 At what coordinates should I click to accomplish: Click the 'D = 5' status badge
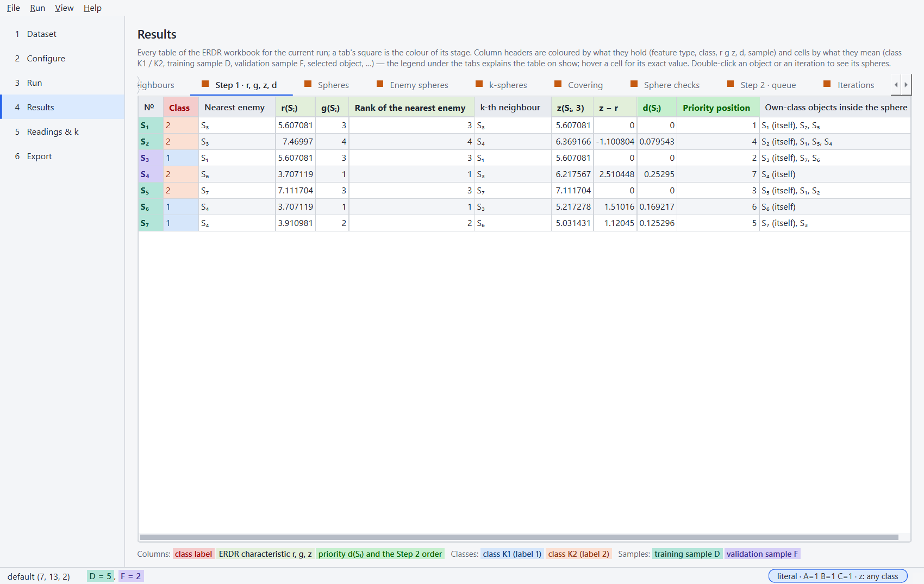click(x=101, y=576)
